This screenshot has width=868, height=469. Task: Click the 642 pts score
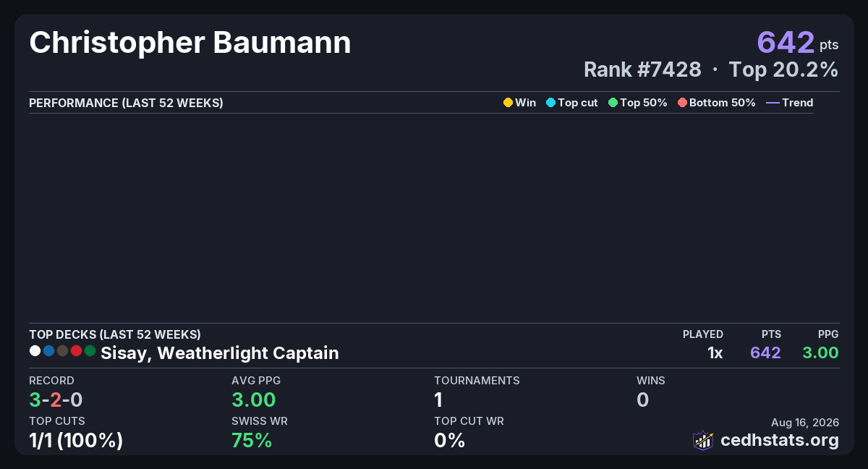798,42
